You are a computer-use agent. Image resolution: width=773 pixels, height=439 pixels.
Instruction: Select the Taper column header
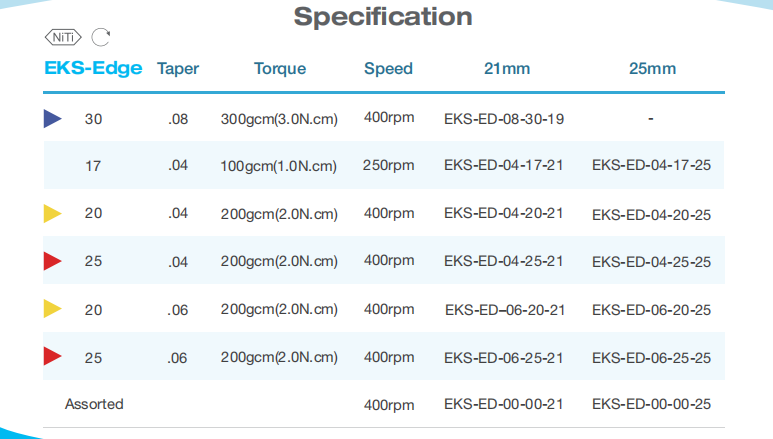pyautogui.click(x=178, y=69)
